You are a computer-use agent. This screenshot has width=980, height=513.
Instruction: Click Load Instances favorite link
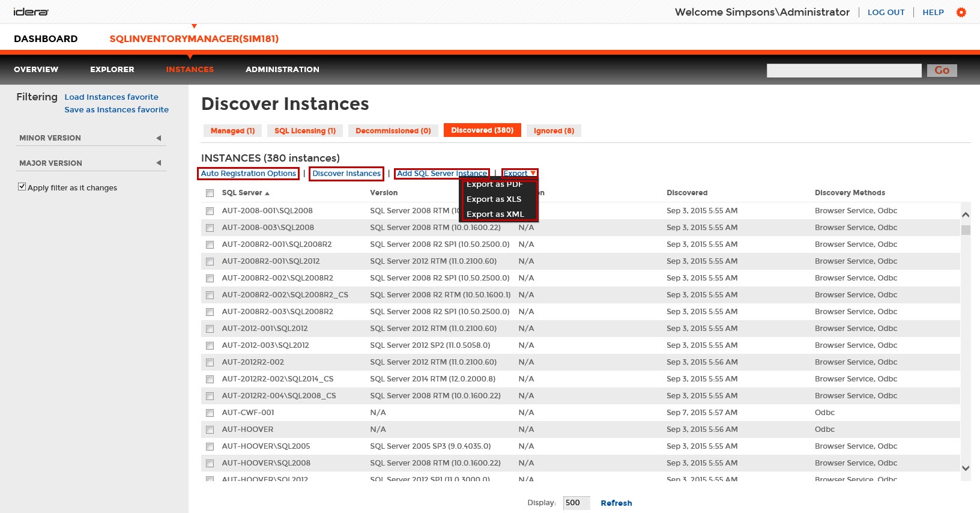pos(112,97)
